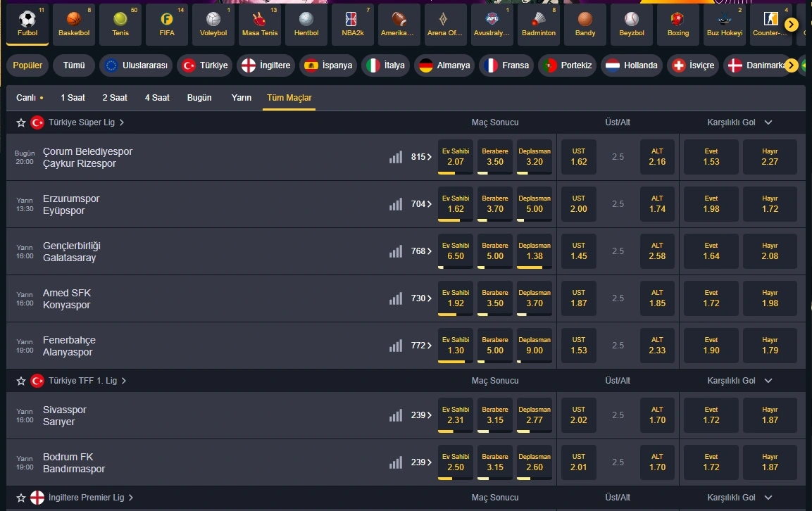Select Hayır 1.87 for Bodrum FK match
812x511 pixels.
point(770,462)
